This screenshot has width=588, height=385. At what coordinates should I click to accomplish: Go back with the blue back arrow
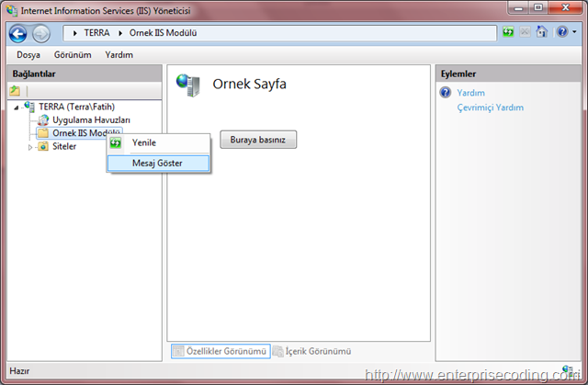click(17, 34)
